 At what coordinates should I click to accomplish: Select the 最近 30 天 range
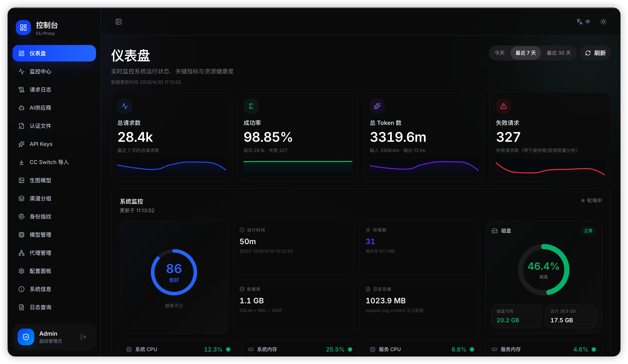pos(559,53)
